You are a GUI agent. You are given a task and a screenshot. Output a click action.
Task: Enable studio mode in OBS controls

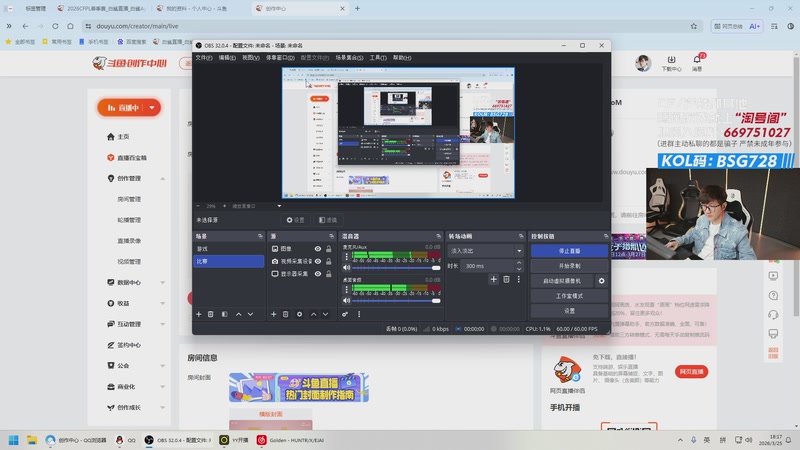tap(569, 296)
